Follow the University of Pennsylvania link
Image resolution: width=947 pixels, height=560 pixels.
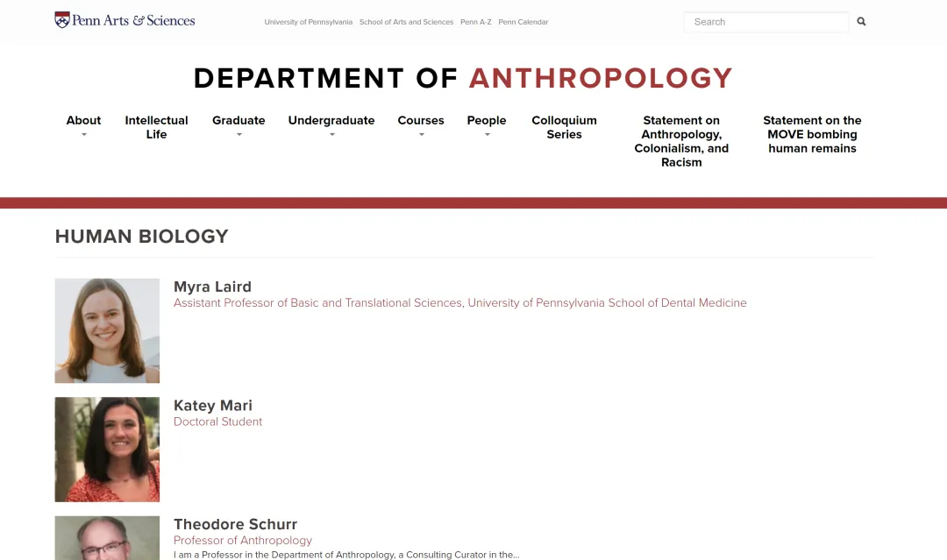click(x=308, y=22)
